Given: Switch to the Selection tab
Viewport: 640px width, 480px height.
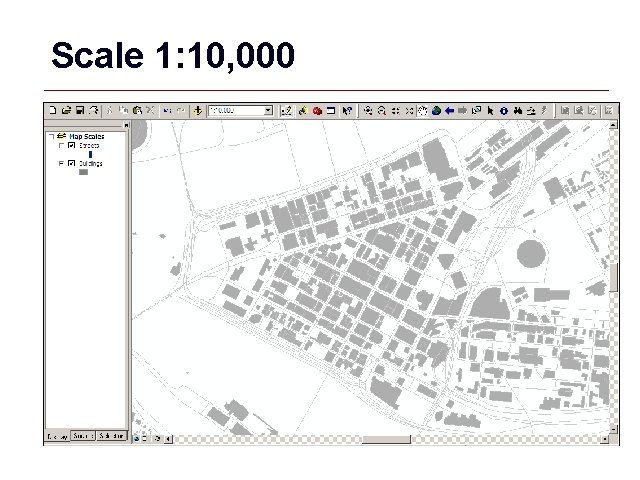Looking at the screenshot, I should pyautogui.click(x=111, y=436).
